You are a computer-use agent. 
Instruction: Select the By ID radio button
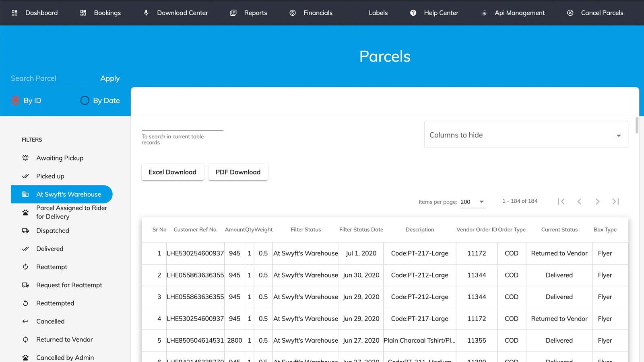15,101
